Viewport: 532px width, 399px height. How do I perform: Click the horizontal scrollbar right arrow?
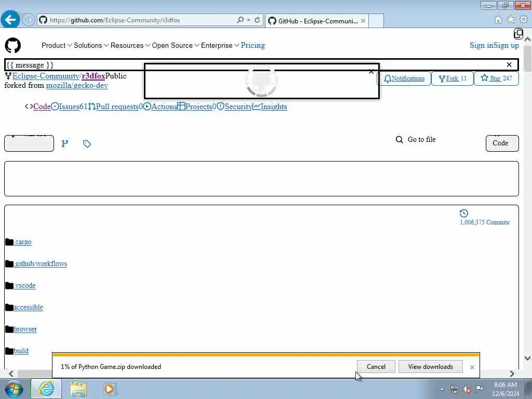pyautogui.click(x=512, y=374)
